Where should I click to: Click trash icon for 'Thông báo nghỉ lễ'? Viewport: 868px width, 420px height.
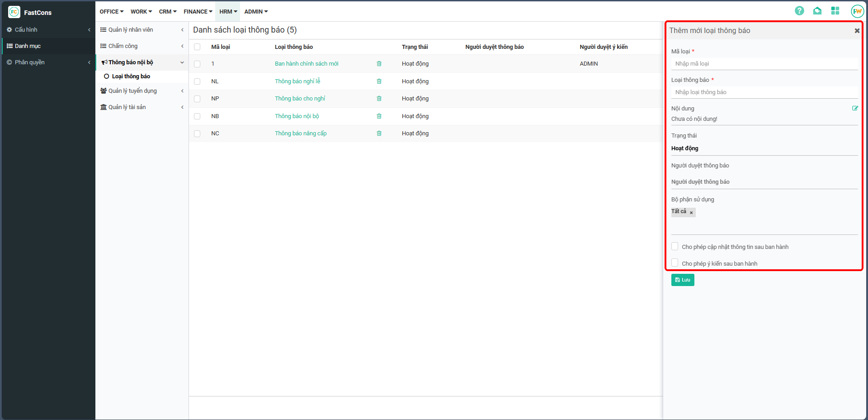point(379,81)
